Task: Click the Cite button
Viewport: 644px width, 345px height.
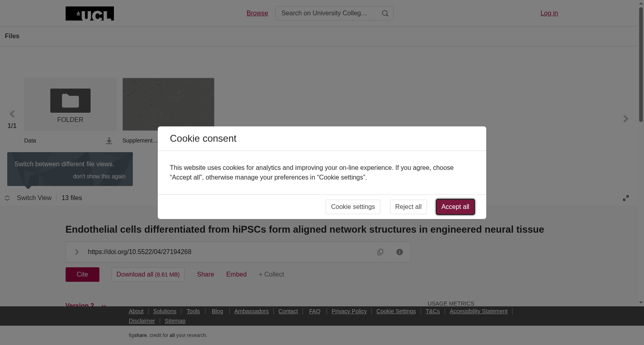Action: (83, 275)
